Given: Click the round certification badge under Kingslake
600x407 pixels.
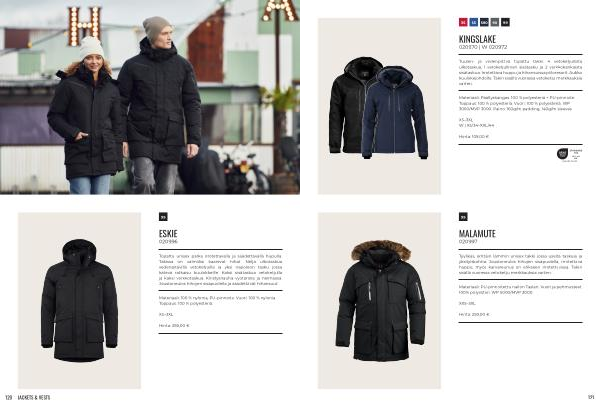Looking at the screenshot, I should tap(562, 154).
